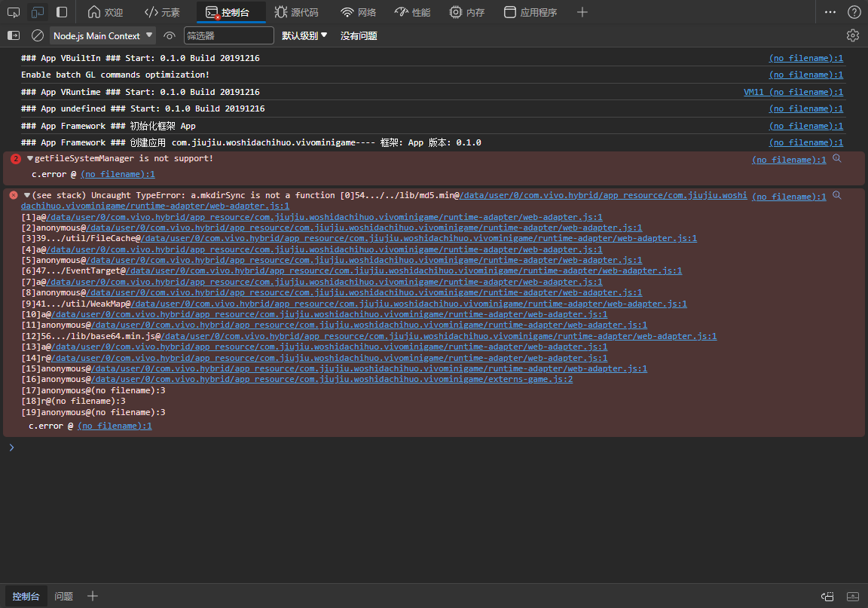Focus the 筛选器 filter input field

(228, 35)
